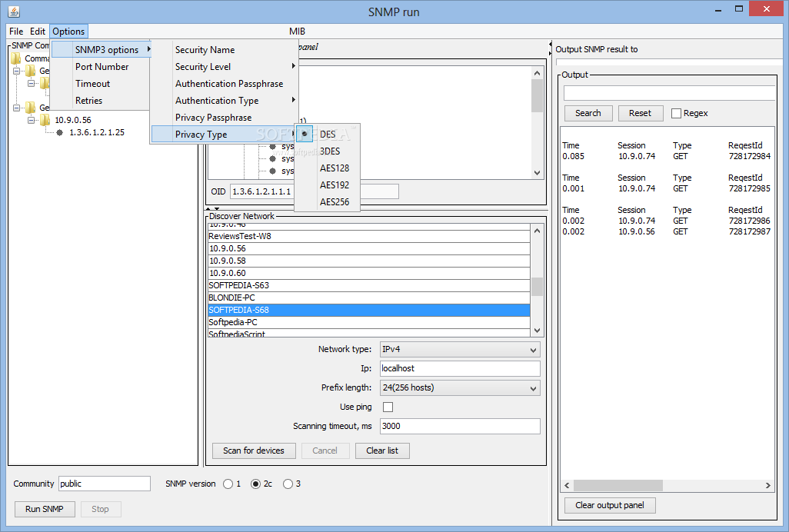This screenshot has width=789, height=532.
Task: Select 10.9.0.56 node in command tree
Action: point(73,120)
